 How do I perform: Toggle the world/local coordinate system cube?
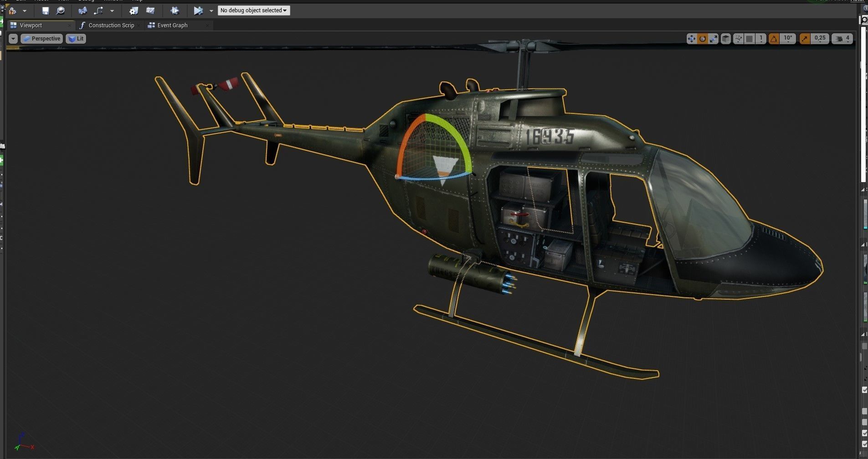tap(726, 39)
